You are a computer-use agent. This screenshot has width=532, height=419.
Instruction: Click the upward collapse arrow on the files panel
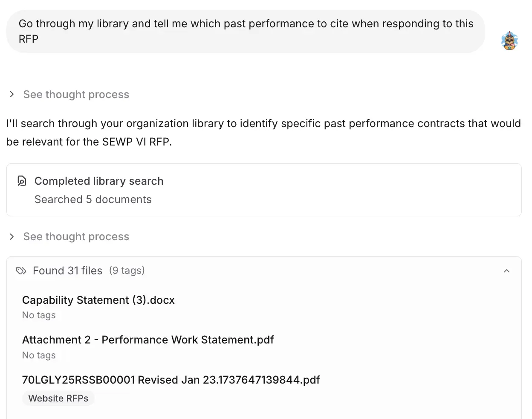[x=506, y=271]
